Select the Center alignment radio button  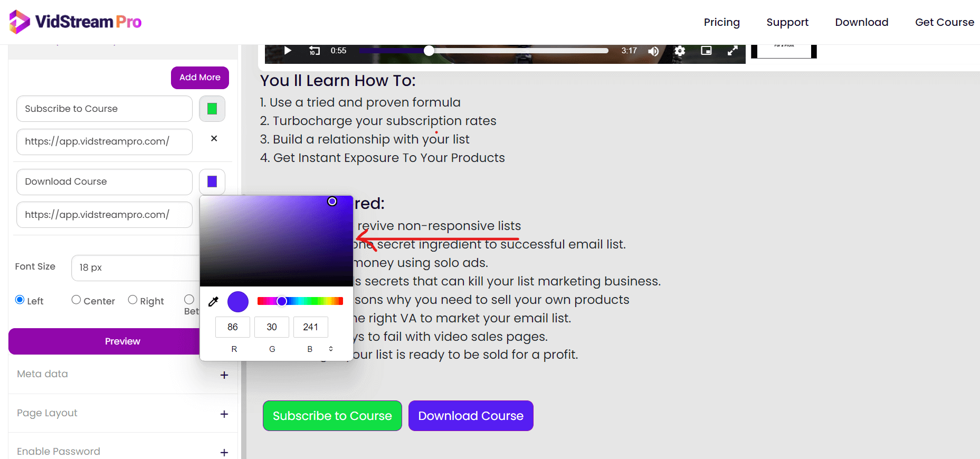point(77,300)
